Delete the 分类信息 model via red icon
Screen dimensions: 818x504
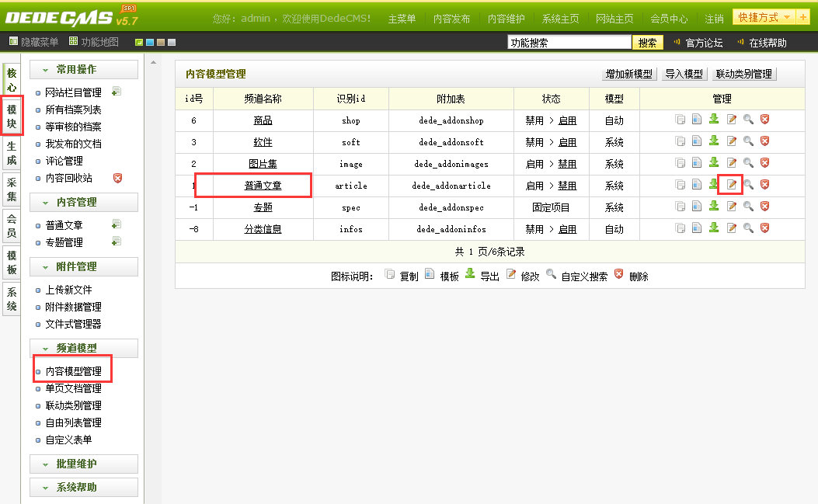(x=765, y=228)
